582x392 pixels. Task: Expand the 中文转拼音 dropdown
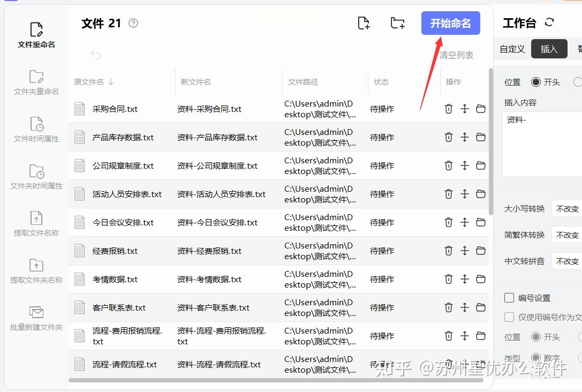[x=567, y=261]
